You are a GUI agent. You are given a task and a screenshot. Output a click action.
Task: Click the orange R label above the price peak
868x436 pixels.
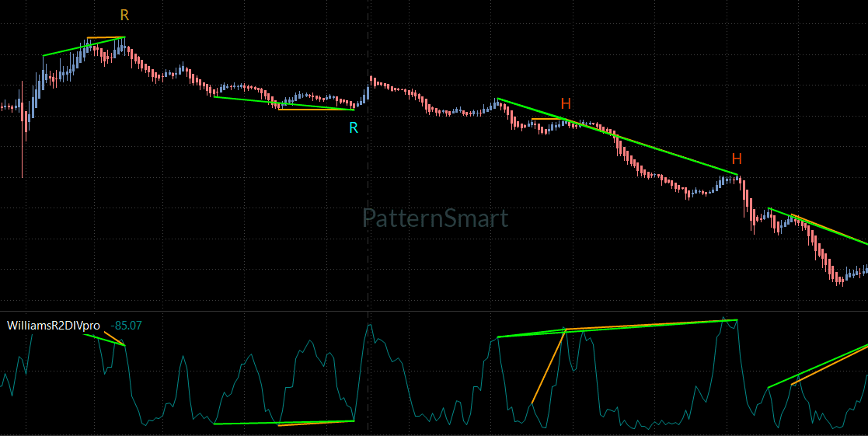pos(124,16)
